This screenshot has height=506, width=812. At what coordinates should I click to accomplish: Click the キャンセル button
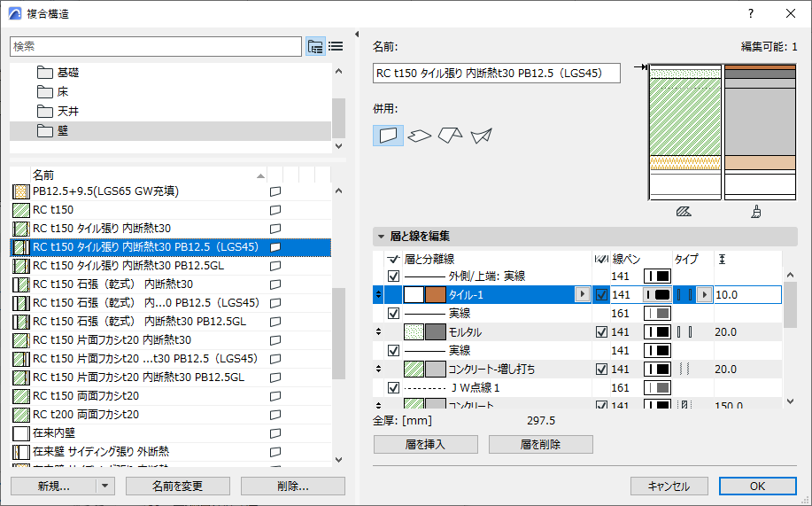click(x=669, y=487)
